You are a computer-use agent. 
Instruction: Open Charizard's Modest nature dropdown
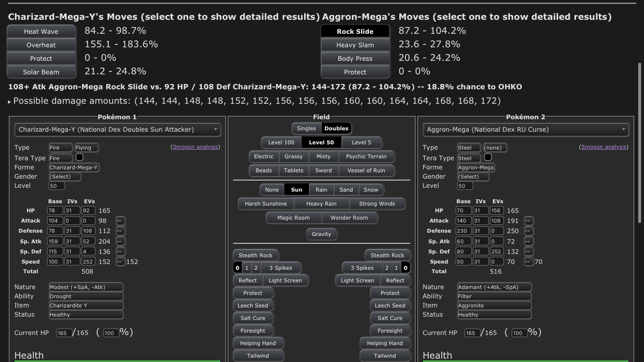point(86,287)
